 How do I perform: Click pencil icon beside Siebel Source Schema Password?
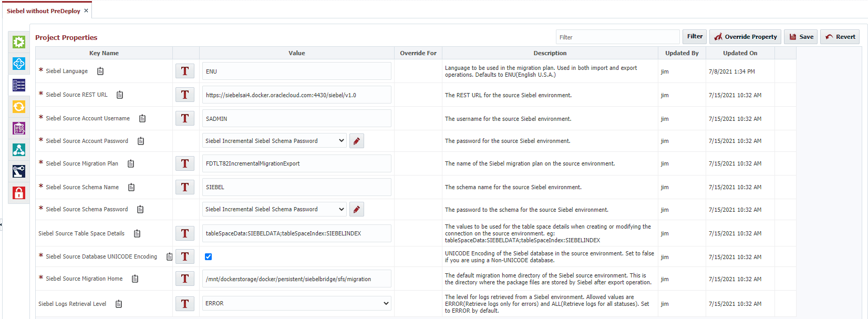click(357, 209)
